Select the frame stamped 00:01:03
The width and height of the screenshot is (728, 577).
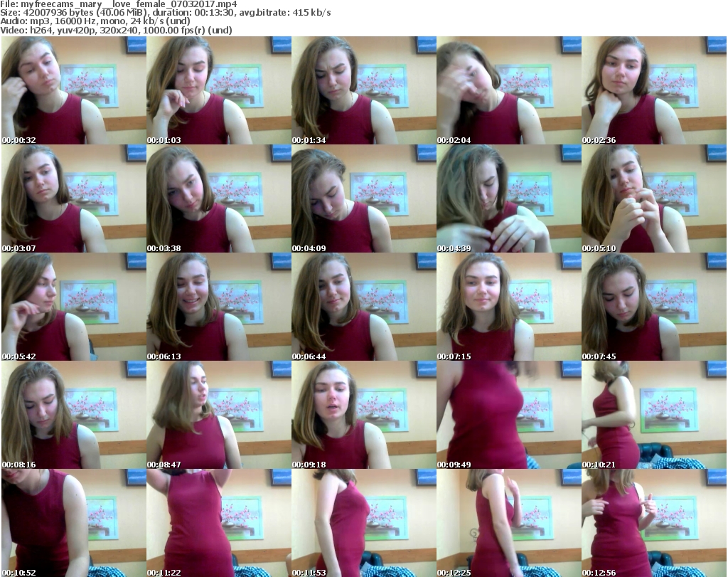[x=219, y=90]
